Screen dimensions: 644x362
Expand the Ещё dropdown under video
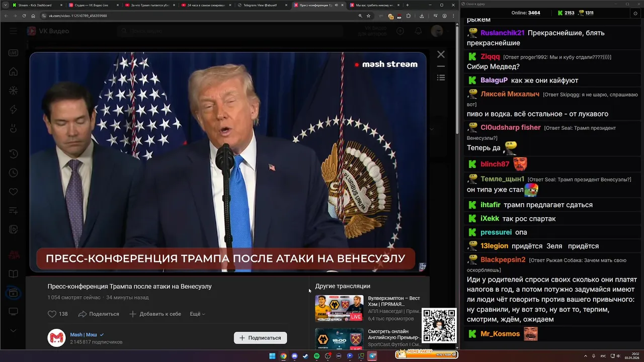point(197,314)
